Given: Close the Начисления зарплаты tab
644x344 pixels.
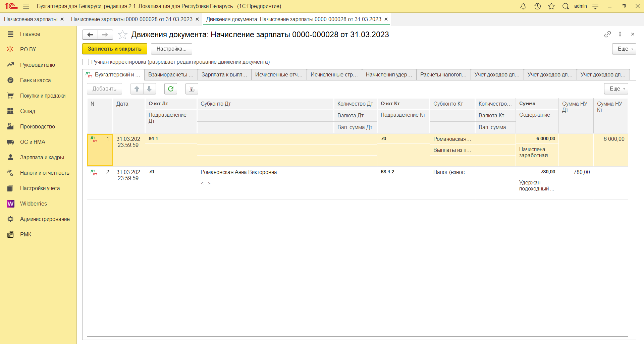Looking at the screenshot, I should 62,19.
